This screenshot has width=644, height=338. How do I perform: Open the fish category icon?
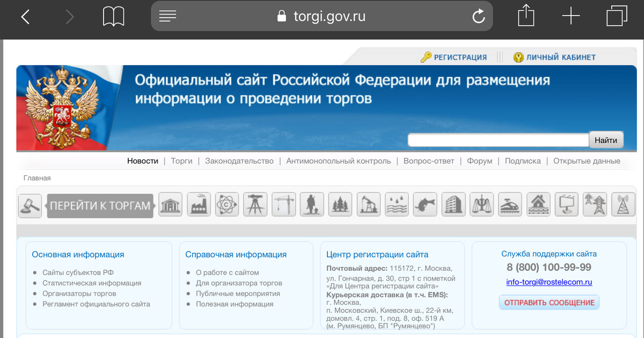(425, 204)
